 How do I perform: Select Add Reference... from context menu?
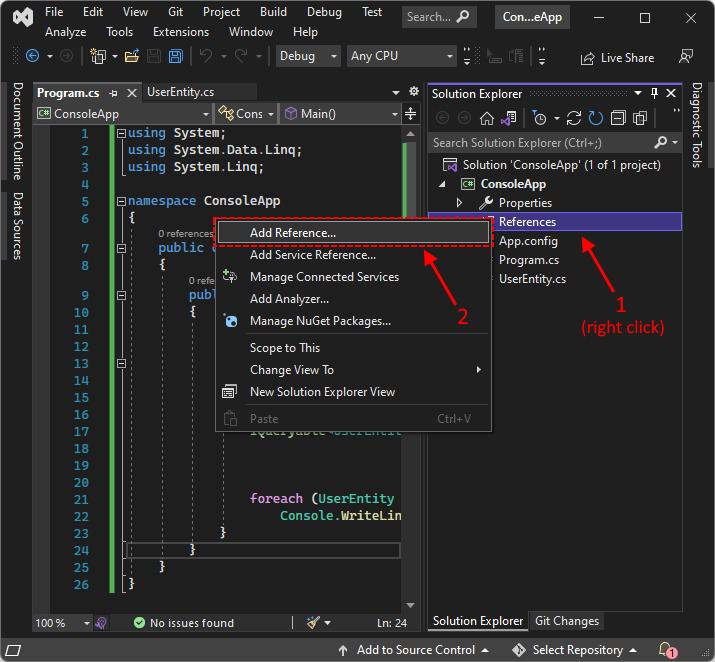[292, 233]
